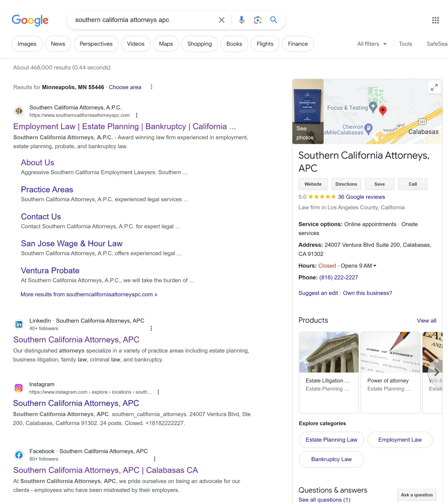Open the Practice Areas sitelink
This screenshot has height=504, width=448.
[47, 189]
